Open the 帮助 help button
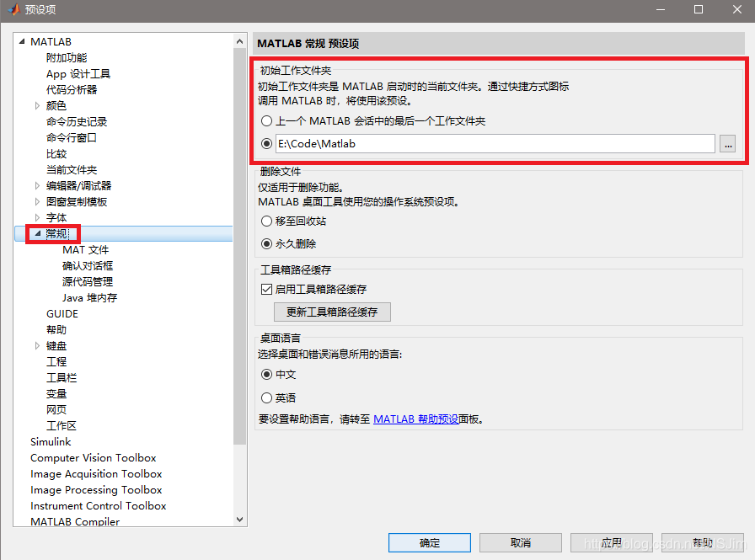This screenshot has height=560, width=755. click(703, 542)
